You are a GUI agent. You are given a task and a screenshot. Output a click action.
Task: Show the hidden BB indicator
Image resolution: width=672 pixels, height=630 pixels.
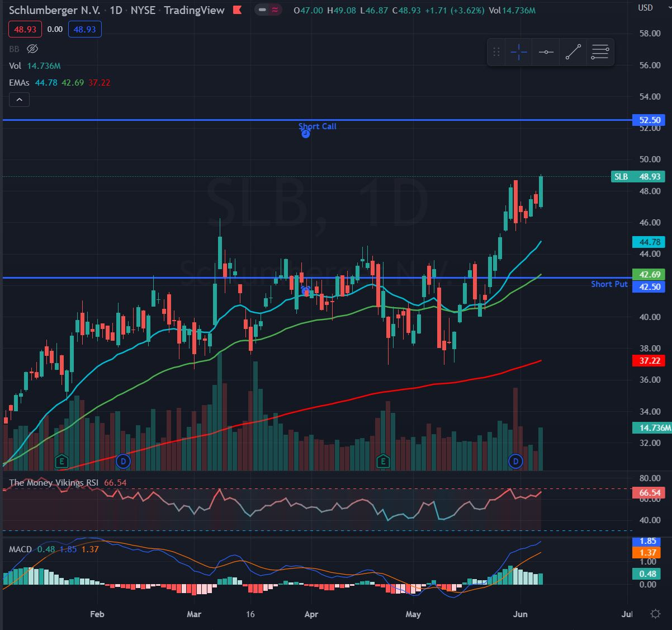click(32, 49)
